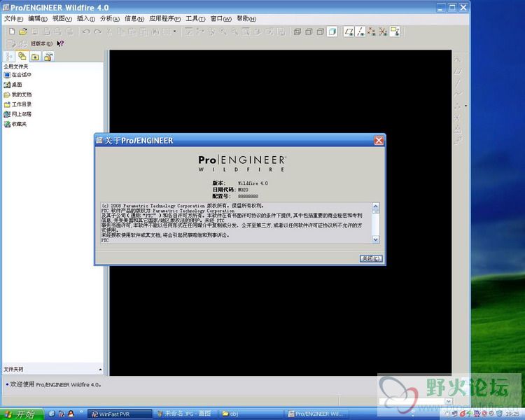Select 收藏夹 in navigator
525x420 pixels.
(15, 124)
